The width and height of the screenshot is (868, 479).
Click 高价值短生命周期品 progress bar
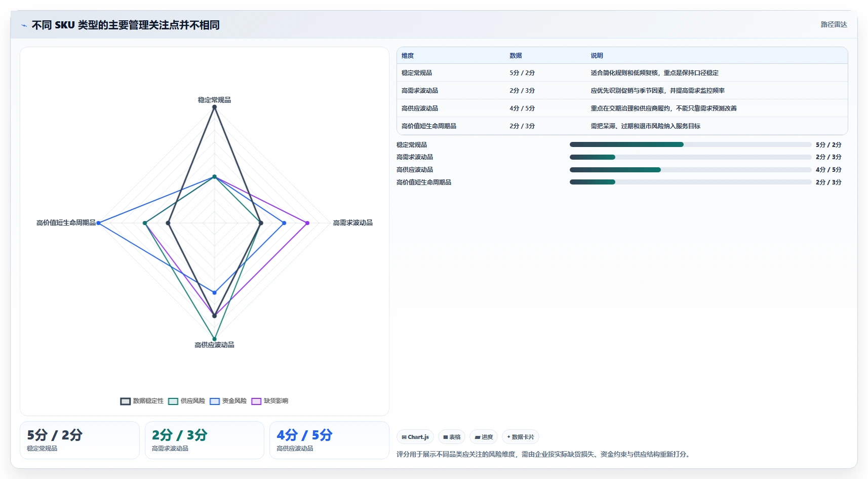690,182
